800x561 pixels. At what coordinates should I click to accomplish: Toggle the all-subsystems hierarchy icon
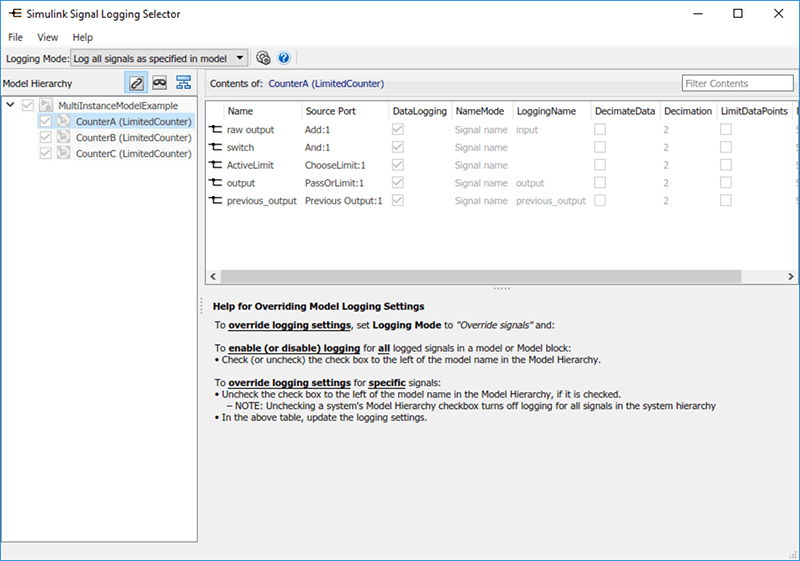(183, 83)
